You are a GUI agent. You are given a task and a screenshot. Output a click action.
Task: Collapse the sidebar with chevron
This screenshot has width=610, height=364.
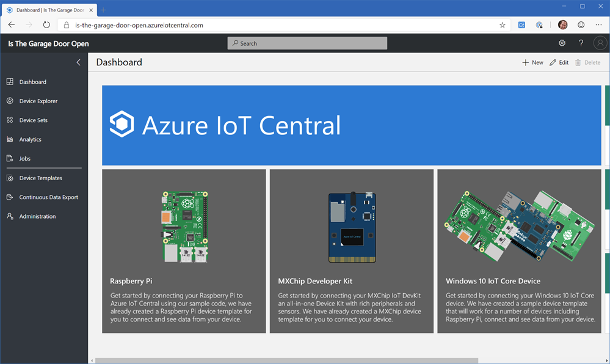click(x=78, y=62)
